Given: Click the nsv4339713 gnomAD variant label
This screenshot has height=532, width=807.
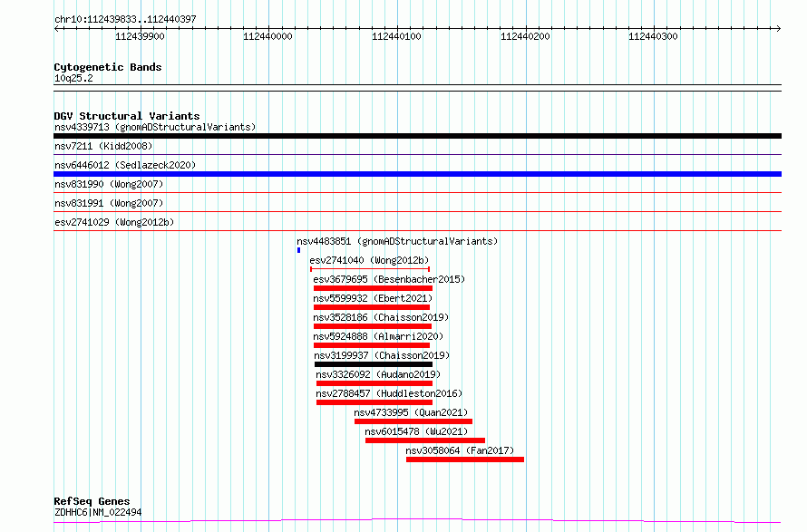Looking at the screenshot, I should point(154,127).
